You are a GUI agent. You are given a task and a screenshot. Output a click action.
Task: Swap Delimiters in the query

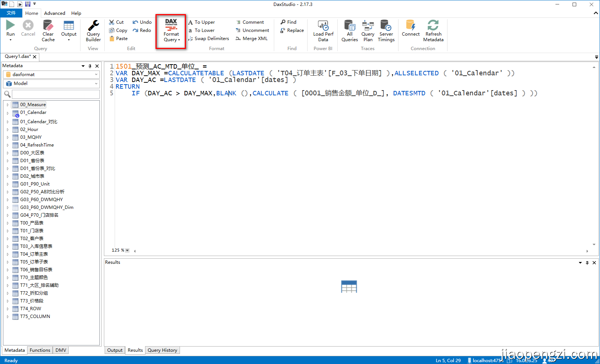coord(209,39)
